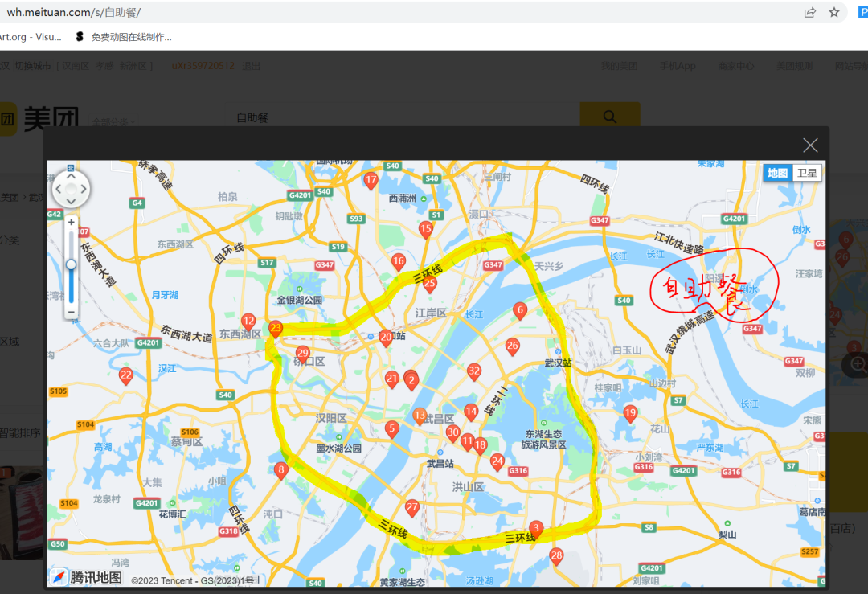Screen dimensions: 868x594
Task: Zoom out using the minus button
Action: [71, 312]
